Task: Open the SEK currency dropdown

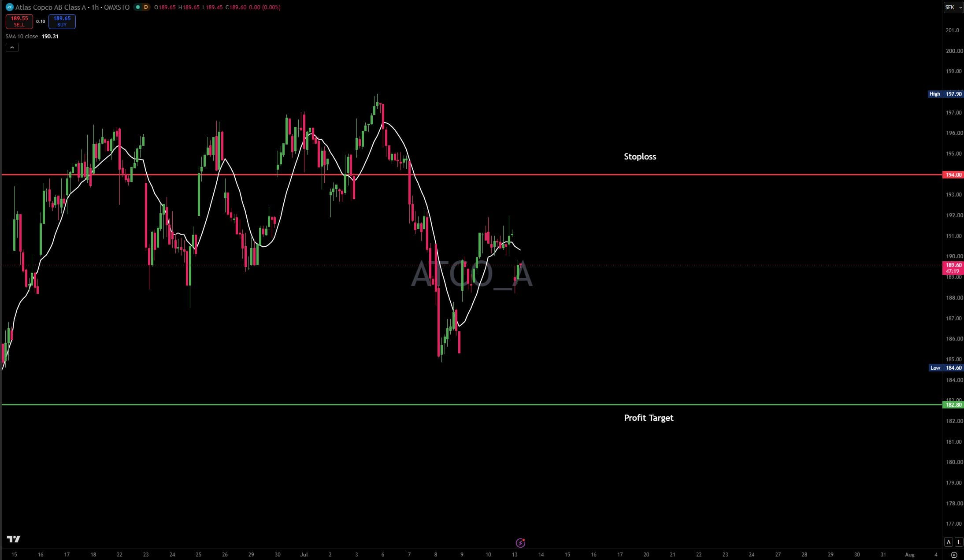Action: click(x=953, y=7)
